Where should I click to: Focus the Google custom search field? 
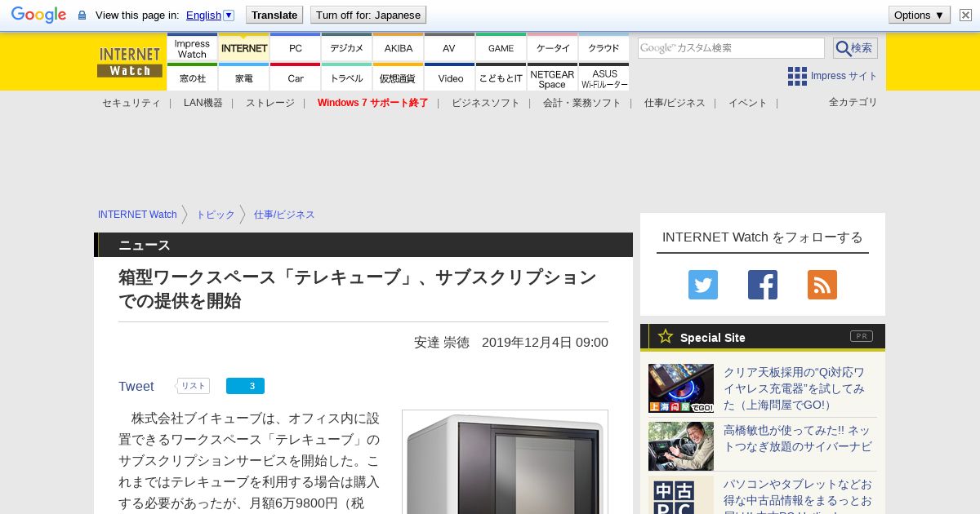(x=731, y=48)
